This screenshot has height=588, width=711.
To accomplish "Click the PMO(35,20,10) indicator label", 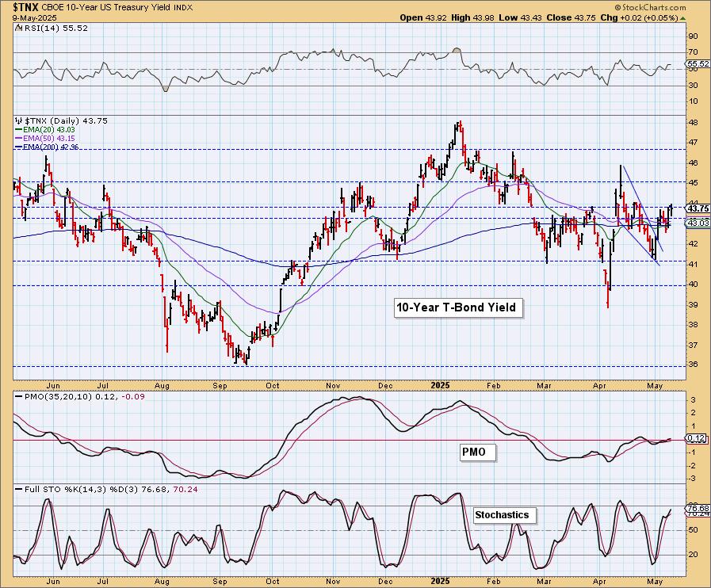I will pyautogui.click(x=80, y=396).
